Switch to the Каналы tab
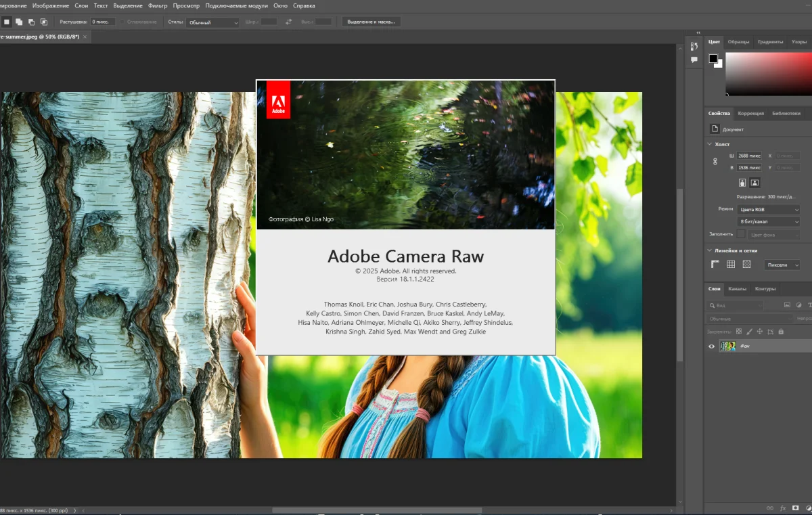 (x=737, y=289)
